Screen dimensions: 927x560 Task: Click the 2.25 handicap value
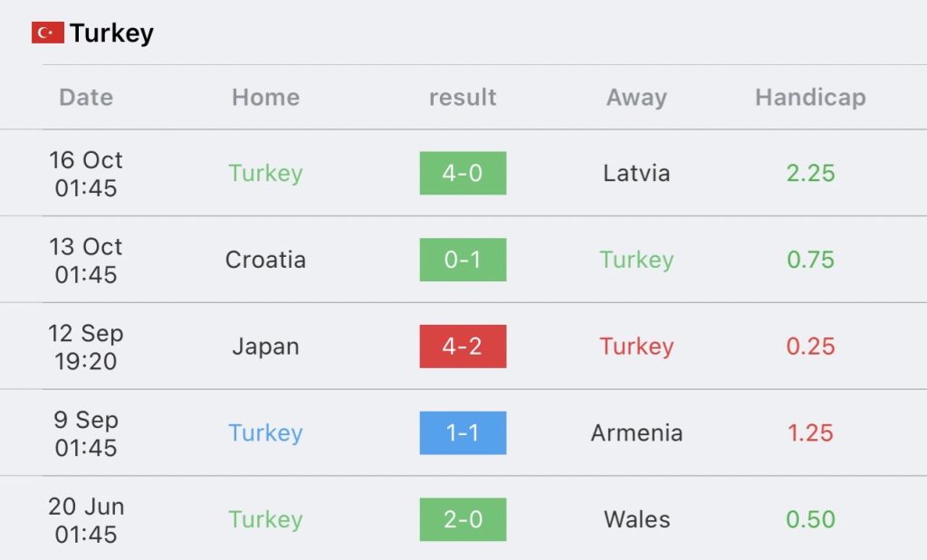(x=810, y=173)
